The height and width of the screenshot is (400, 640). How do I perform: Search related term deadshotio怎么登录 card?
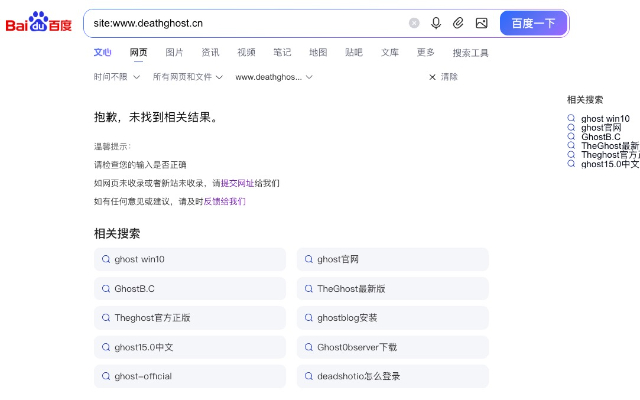[x=393, y=376]
